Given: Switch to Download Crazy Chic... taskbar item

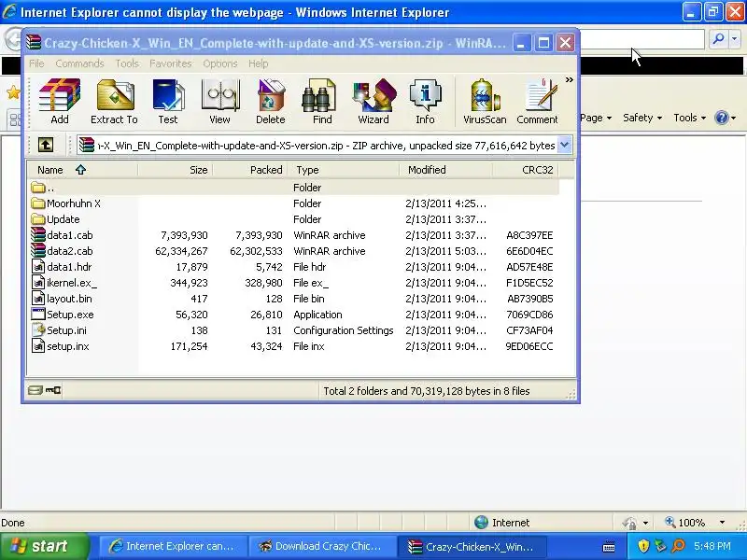Looking at the screenshot, I should pyautogui.click(x=321, y=546).
